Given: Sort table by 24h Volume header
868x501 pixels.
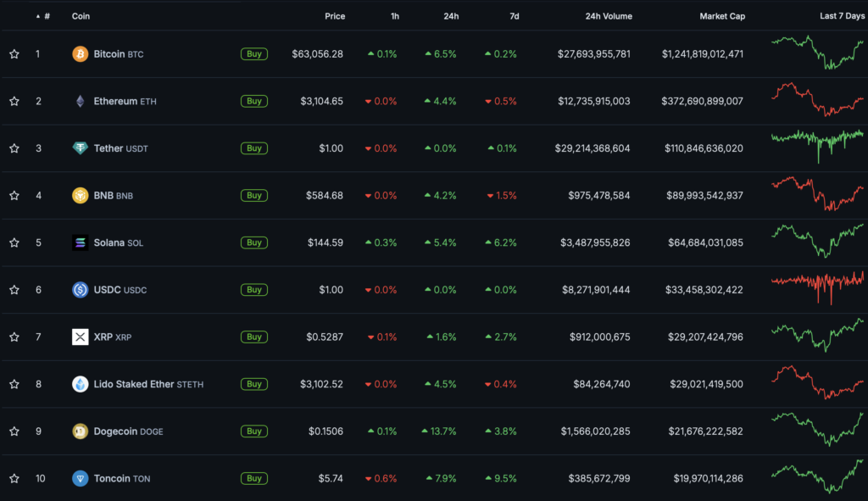Looking at the screenshot, I should click(607, 16).
